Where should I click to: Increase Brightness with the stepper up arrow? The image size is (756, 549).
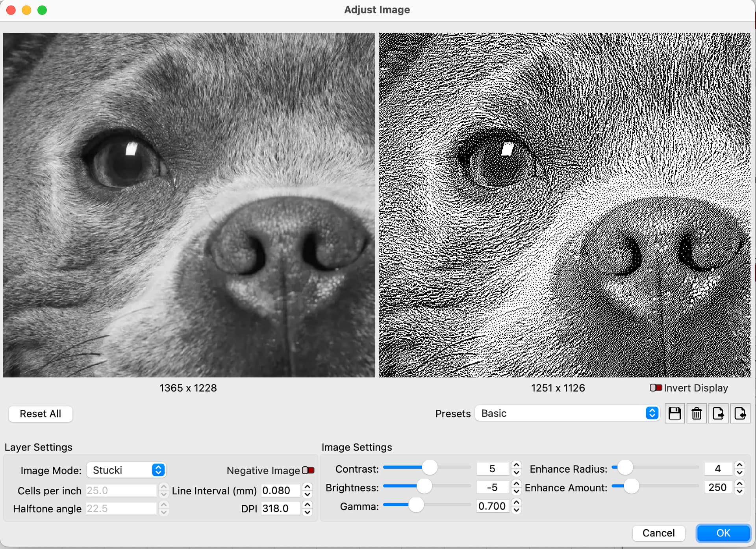[516, 484]
